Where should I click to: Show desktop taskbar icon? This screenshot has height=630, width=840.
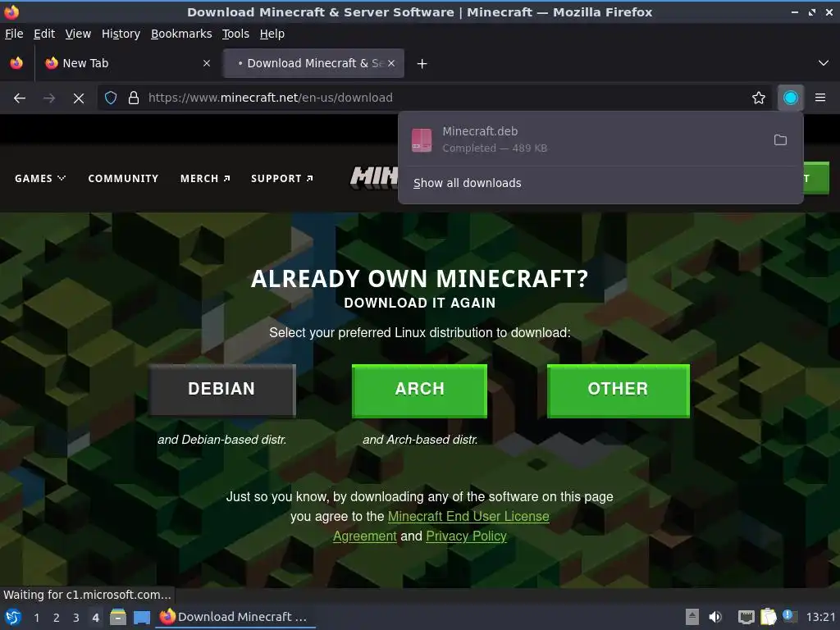tap(142, 617)
